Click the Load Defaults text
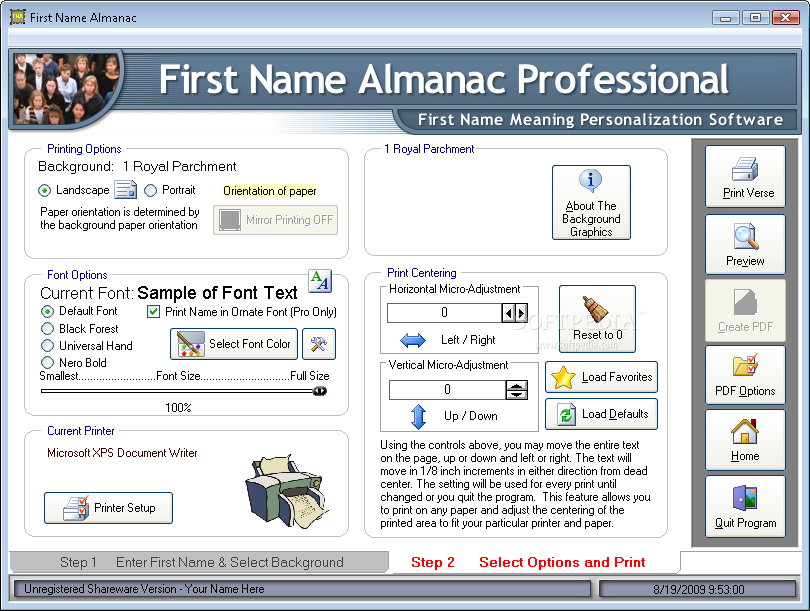This screenshot has height=611, width=810. [x=615, y=414]
